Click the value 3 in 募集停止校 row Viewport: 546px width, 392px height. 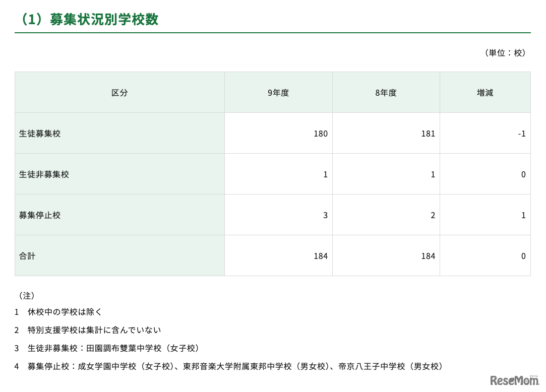326,215
